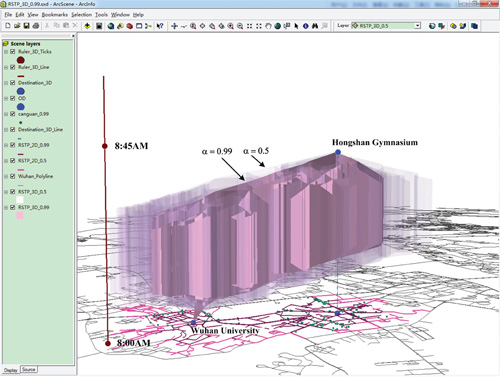Select the Center on Target tool
500x377 pixels.
tap(202, 26)
